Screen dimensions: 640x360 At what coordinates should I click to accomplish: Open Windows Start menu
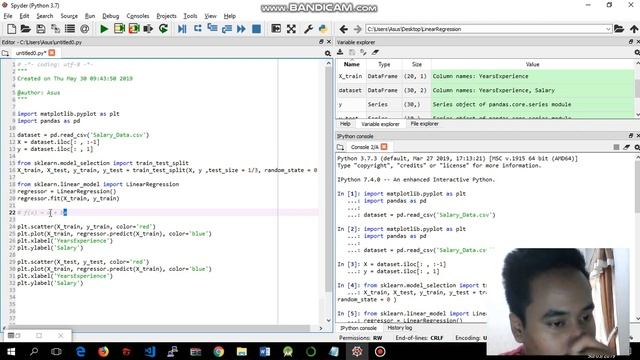coord(11,351)
